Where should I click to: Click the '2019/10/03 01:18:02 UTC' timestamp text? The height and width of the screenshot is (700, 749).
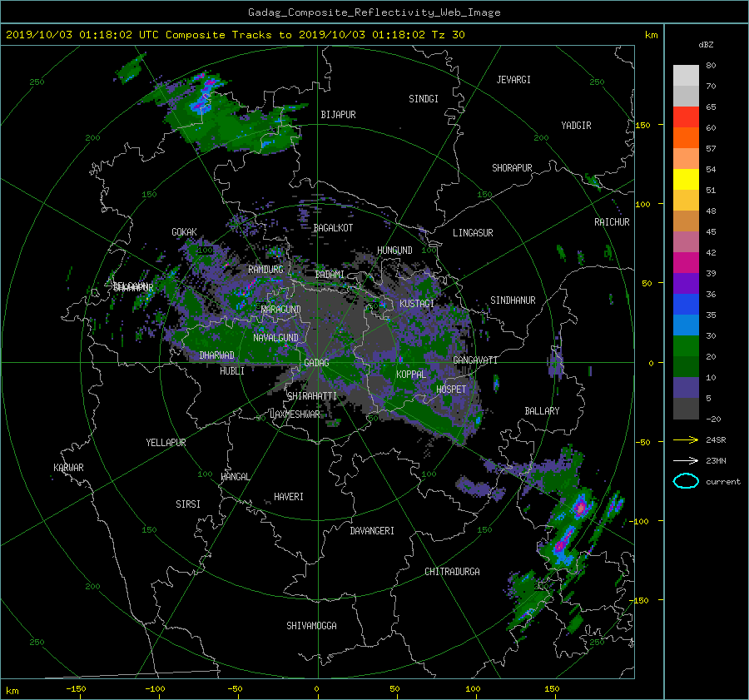pos(82,35)
